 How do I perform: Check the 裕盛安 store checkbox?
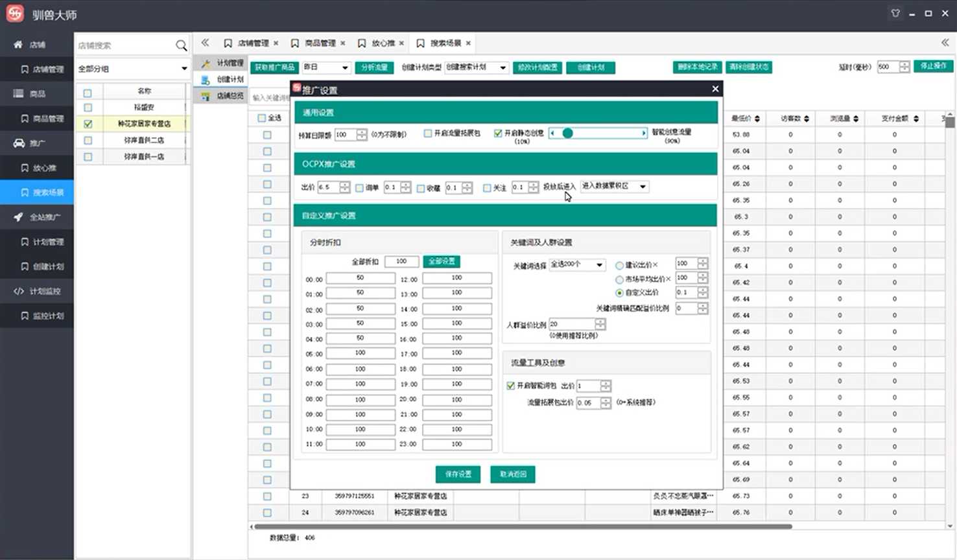coord(88,108)
